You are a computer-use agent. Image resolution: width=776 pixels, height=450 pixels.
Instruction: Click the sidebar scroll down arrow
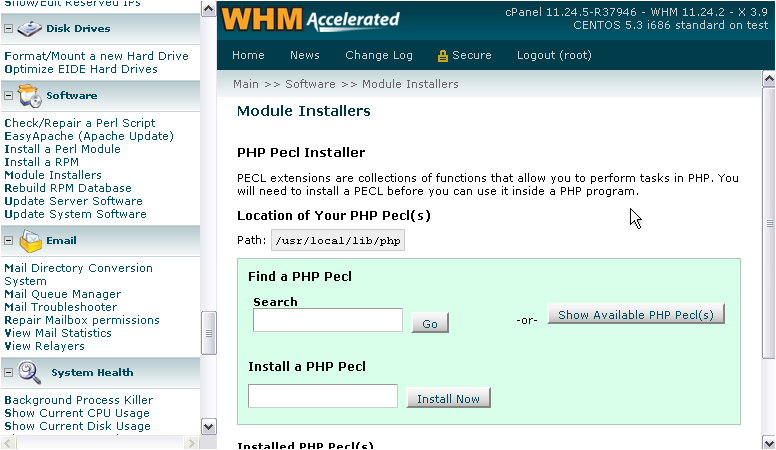208,426
